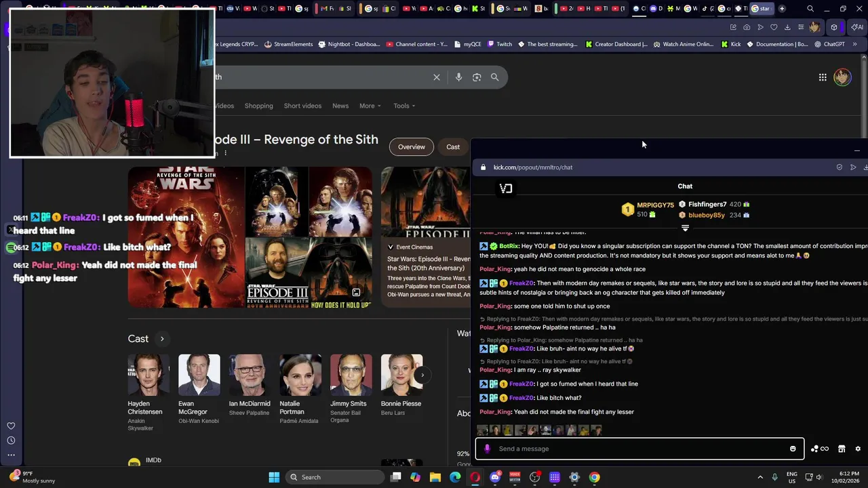Switch to the Videos search tab
The image size is (868, 488).
(224, 106)
